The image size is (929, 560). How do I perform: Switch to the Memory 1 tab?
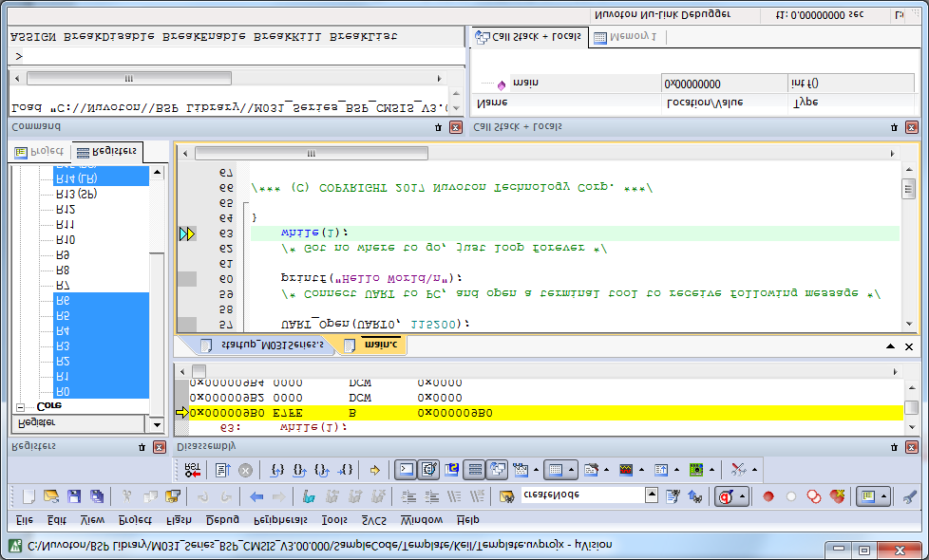tap(626, 37)
